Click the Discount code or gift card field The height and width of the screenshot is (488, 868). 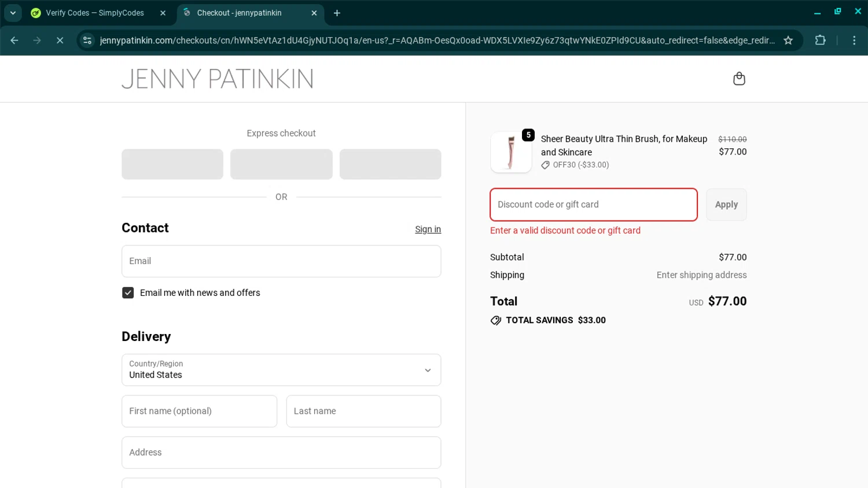click(594, 204)
